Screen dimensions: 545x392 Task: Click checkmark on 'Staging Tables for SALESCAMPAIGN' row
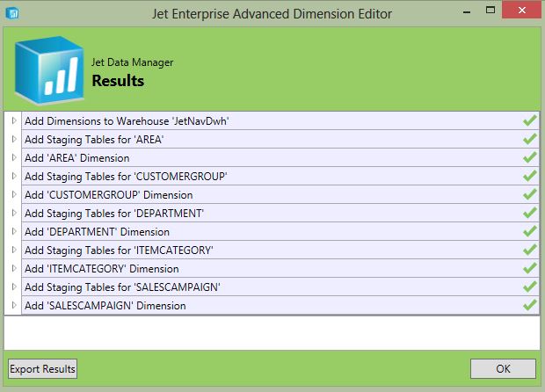tap(530, 287)
